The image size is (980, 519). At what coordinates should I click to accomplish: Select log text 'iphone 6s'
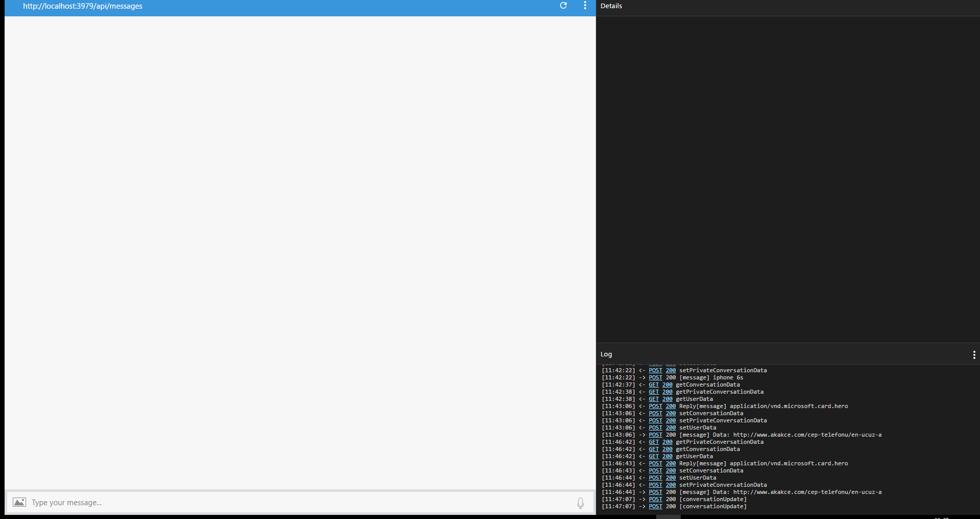click(728, 377)
